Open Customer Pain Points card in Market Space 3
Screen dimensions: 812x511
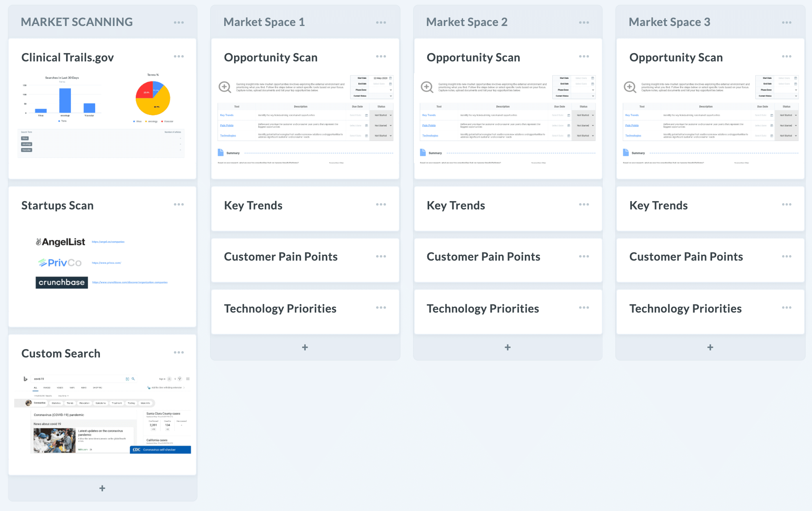tap(710, 260)
